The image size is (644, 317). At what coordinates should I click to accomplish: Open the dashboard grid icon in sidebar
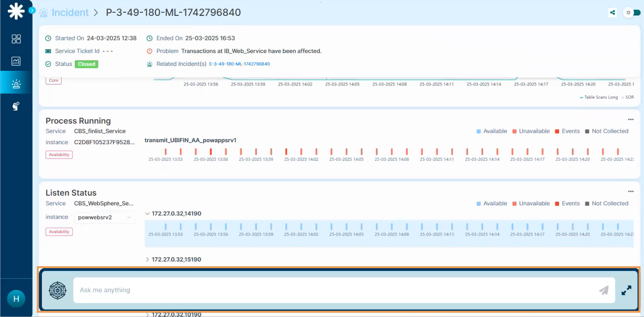click(16, 39)
